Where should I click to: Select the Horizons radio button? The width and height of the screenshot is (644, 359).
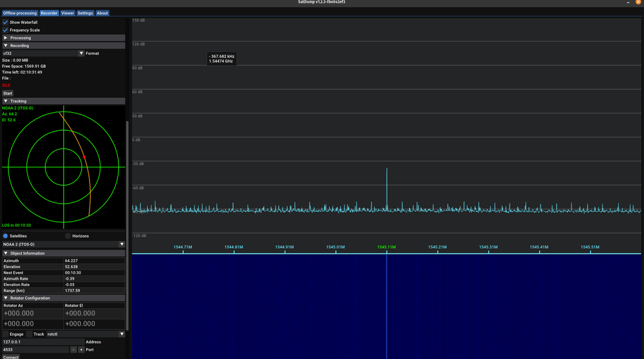pyautogui.click(x=68, y=236)
